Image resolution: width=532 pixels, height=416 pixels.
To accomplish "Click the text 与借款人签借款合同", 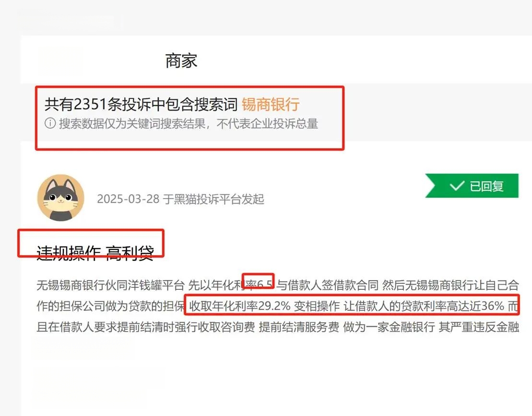I will tap(328, 285).
